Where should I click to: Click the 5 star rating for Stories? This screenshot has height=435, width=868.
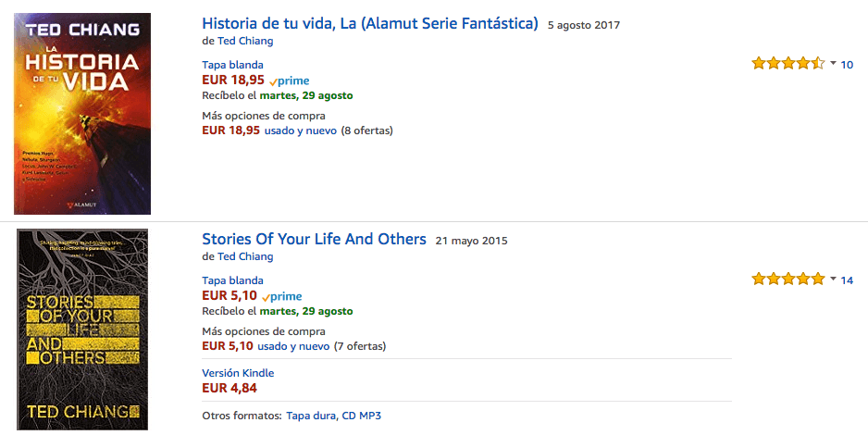coord(787,280)
